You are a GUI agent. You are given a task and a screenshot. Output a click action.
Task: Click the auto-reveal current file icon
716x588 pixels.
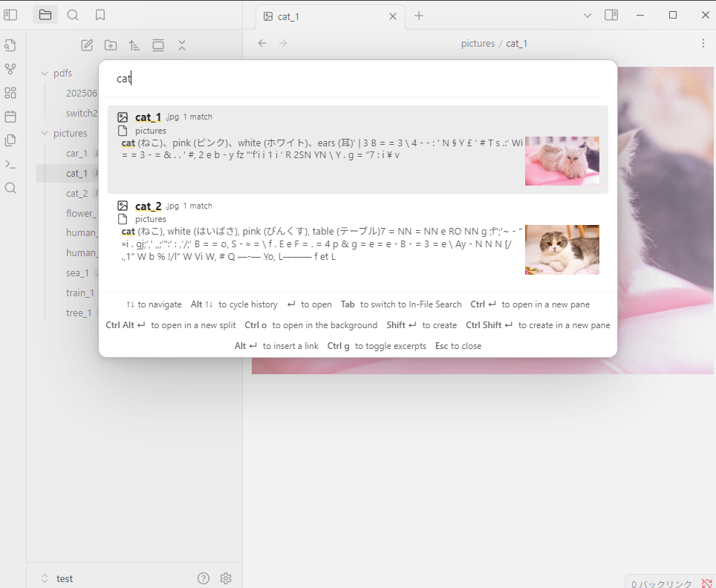(x=158, y=45)
